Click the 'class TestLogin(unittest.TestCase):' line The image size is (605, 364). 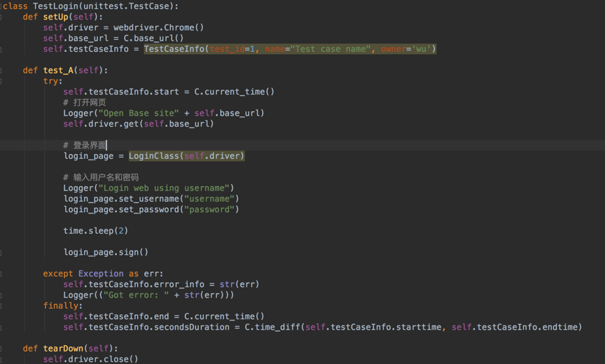click(90, 6)
